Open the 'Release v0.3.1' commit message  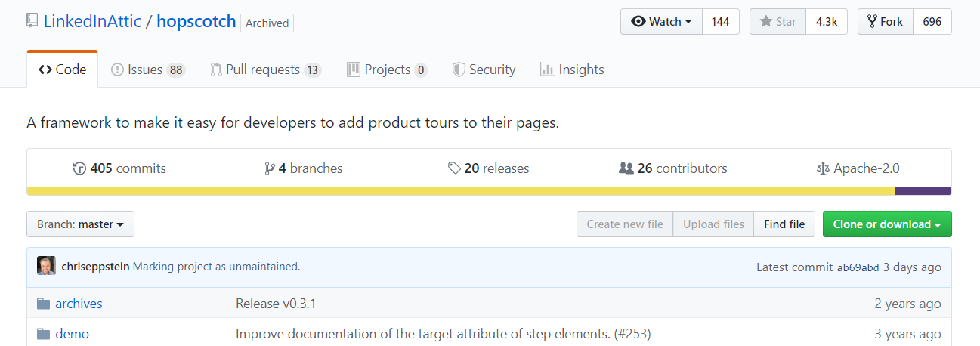pos(276,304)
